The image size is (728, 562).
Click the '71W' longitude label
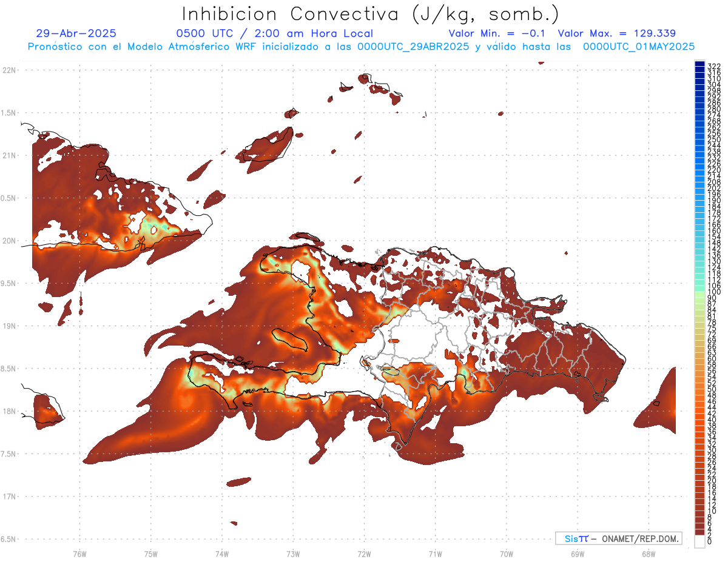click(435, 554)
